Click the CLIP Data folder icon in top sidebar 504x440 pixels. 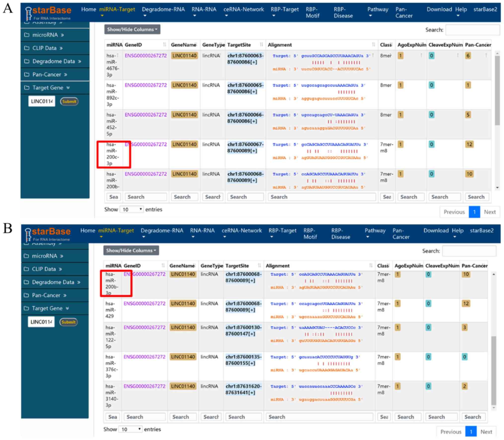(27, 48)
